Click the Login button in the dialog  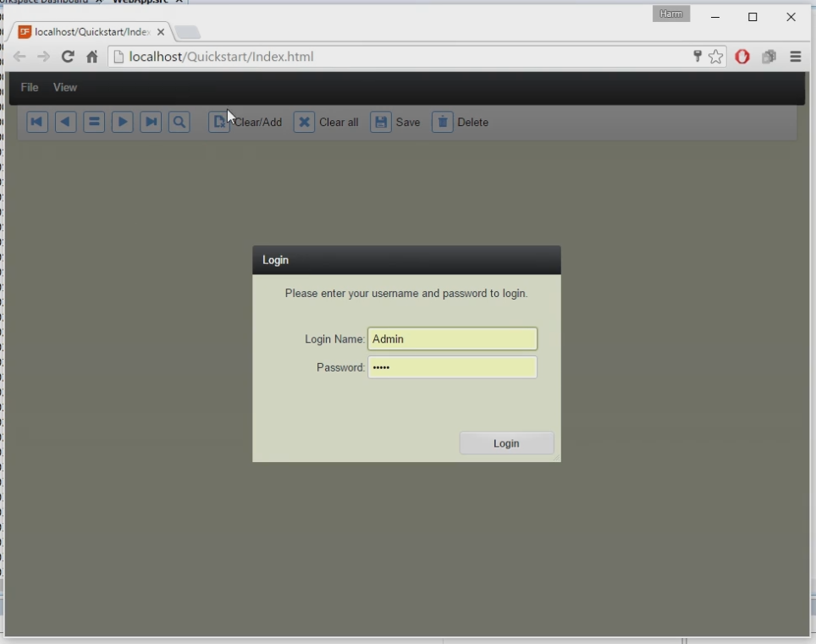pyautogui.click(x=506, y=443)
